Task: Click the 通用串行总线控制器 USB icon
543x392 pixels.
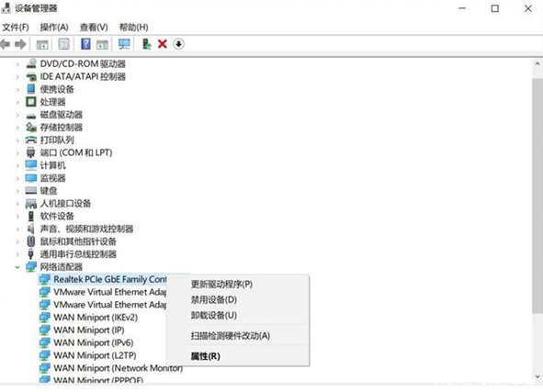Action: [31, 254]
